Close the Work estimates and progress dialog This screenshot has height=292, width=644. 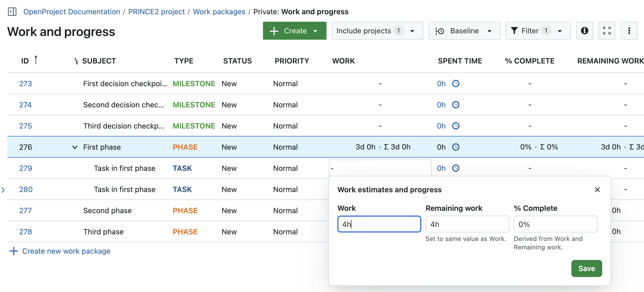click(597, 190)
